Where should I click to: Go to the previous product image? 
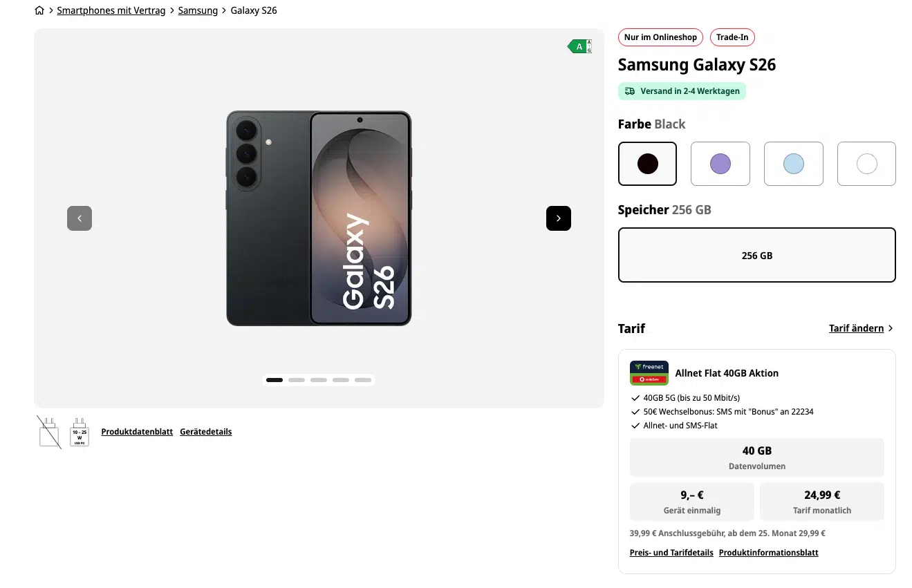coord(80,218)
